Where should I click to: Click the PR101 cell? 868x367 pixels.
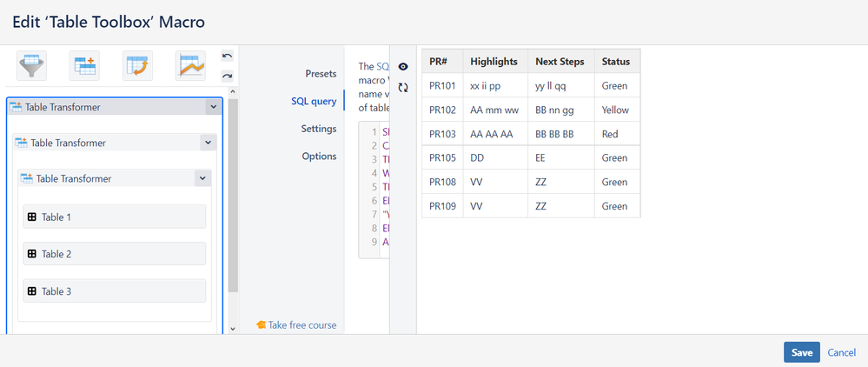[x=442, y=86]
